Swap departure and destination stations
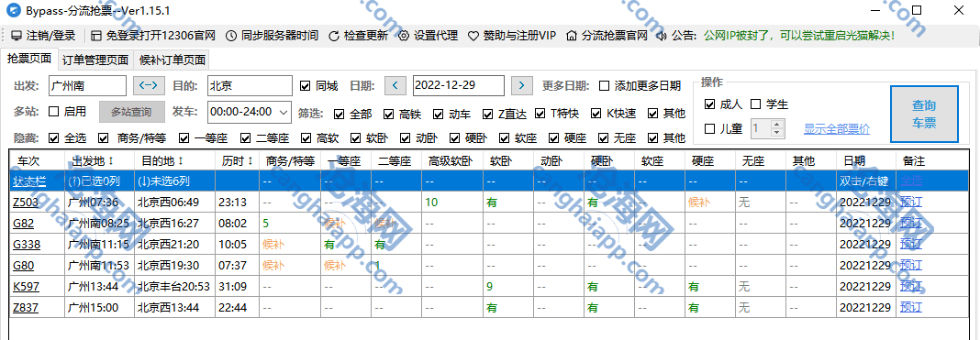The height and width of the screenshot is (340, 980). point(150,85)
